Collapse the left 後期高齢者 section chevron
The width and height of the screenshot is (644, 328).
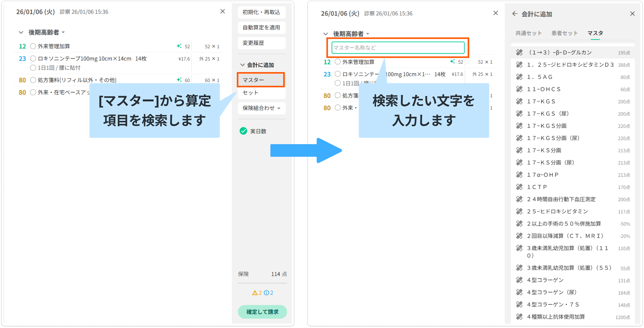click(21, 32)
